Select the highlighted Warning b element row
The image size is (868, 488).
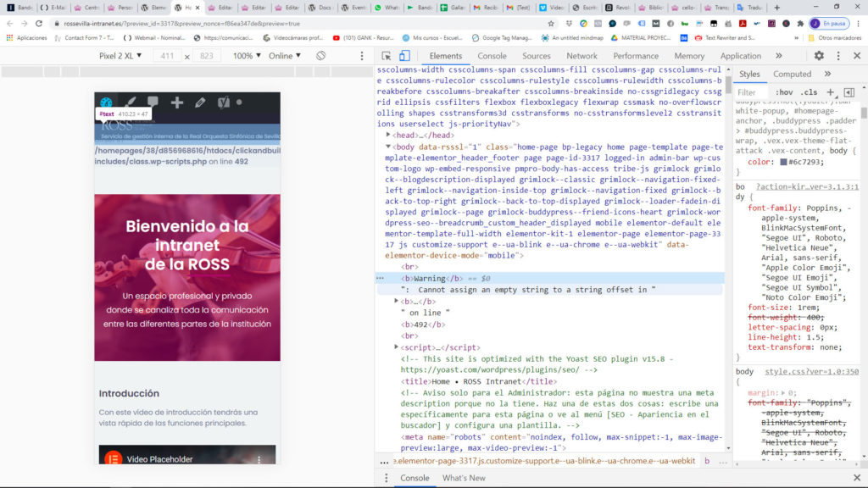coord(551,278)
